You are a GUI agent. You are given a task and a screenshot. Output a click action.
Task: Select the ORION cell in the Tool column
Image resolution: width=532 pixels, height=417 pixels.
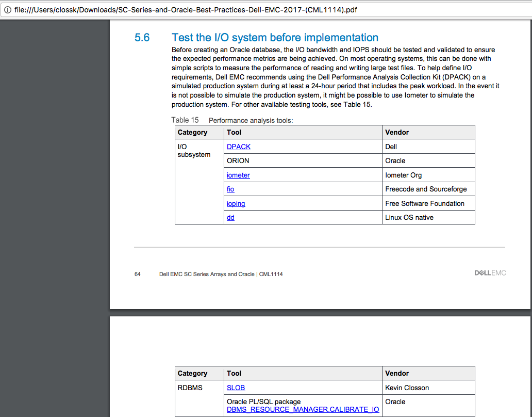click(238, 161)
